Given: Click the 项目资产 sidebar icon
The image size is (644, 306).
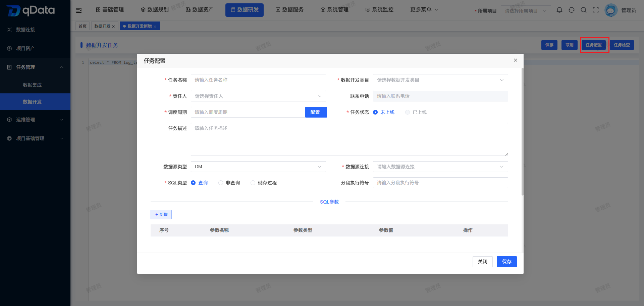Looking at the screenshot, I should [9, 48].
